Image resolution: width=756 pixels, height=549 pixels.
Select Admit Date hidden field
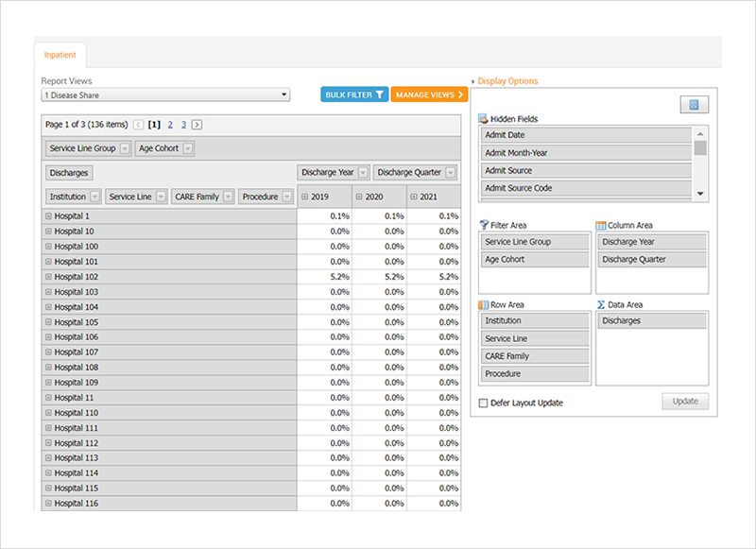click(x=586, y=135)
